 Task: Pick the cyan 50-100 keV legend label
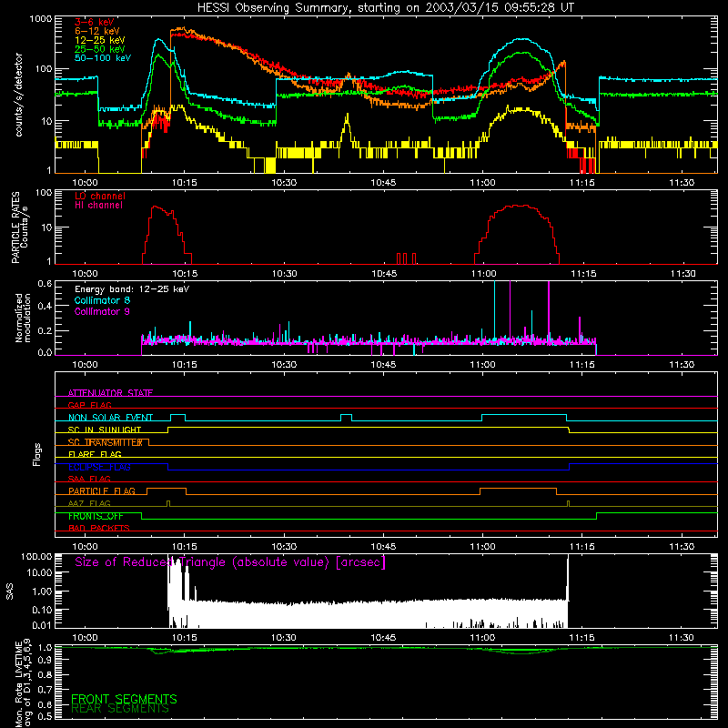click(103, 58)
